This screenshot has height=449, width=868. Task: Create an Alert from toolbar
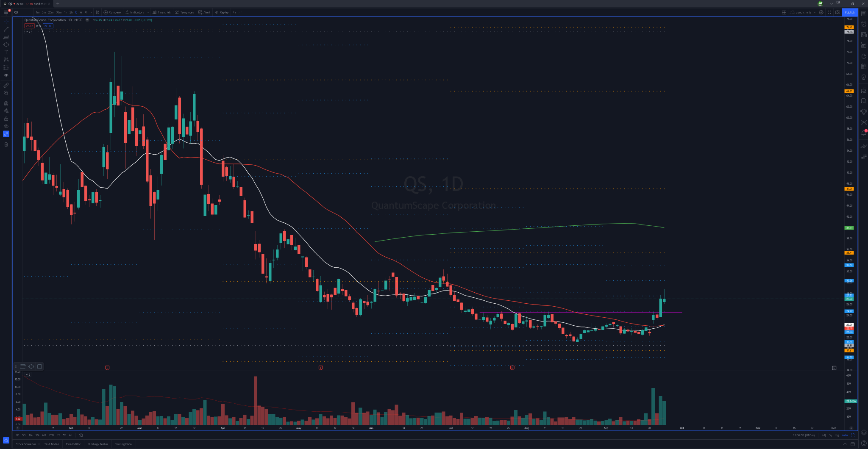(x=204, y=12)
